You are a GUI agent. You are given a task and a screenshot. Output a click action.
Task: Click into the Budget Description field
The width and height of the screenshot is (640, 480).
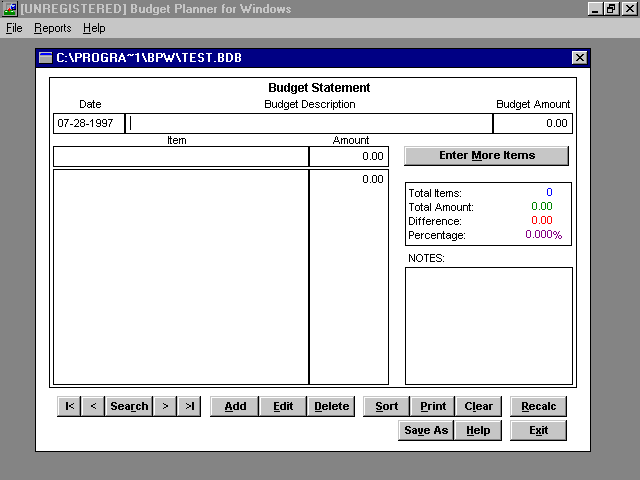coord(309,124)
